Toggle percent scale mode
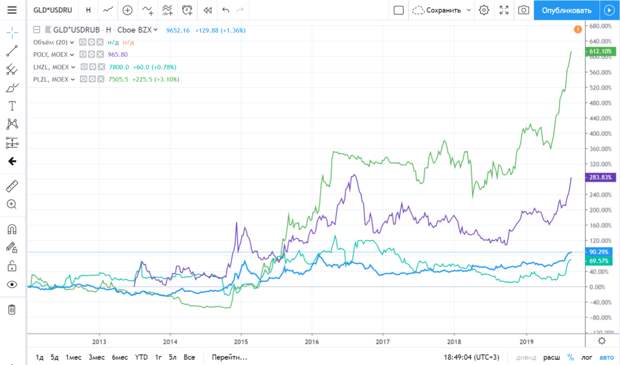The width and height of the screenshot is (620, 365). pos(570,357)
